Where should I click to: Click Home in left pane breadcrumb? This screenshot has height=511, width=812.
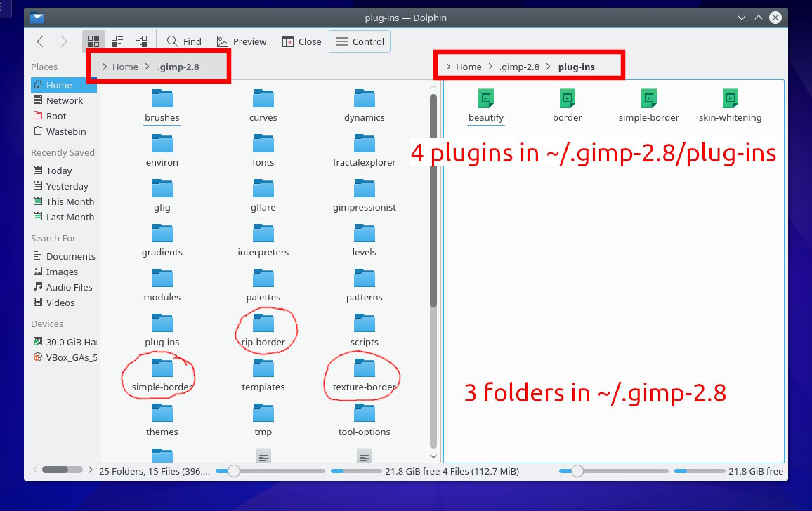pyautogui.click(x=125, y=67)
